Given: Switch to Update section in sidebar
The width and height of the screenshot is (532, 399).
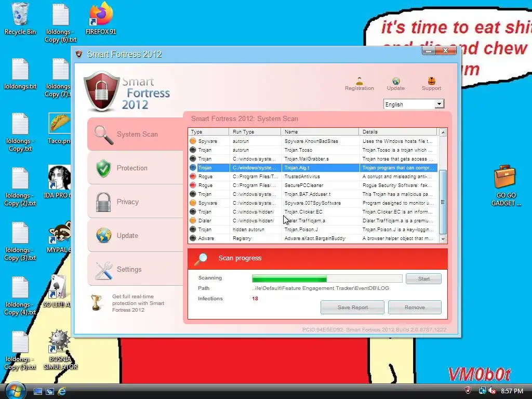Looking at the screenshot, I should click(135, 235).
